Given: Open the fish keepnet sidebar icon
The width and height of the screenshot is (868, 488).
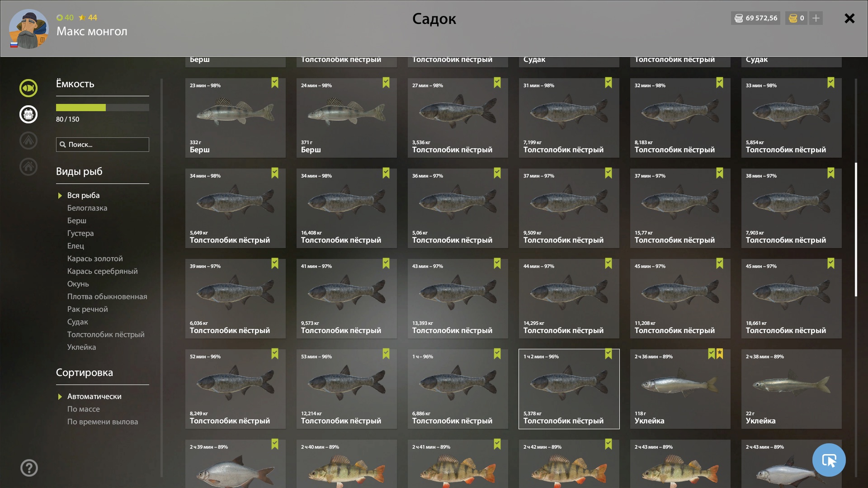Looking at the screenshot, I should pos(28,88).
